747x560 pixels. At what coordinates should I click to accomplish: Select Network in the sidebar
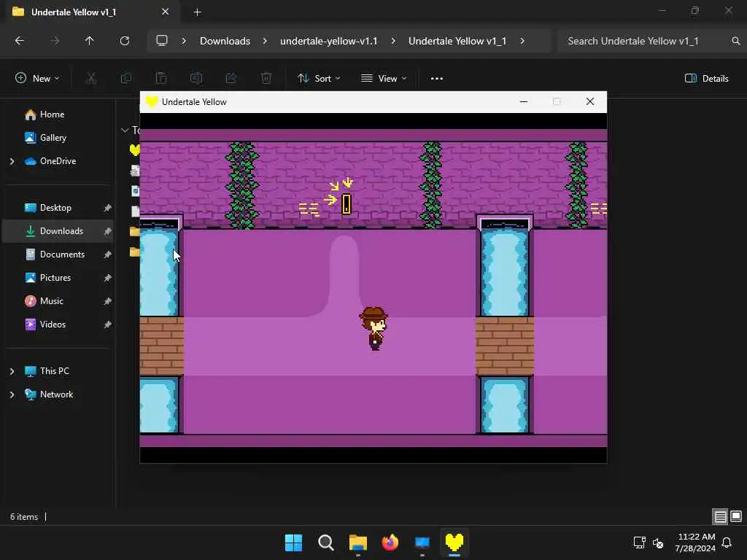pyautogui.click(x=56, y=394)
